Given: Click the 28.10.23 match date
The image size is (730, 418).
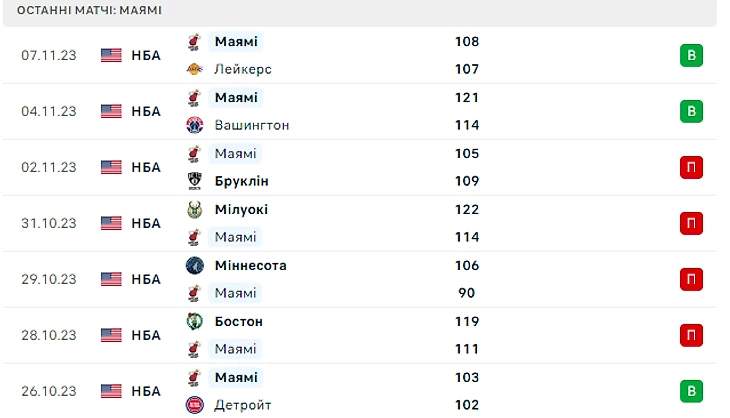Looking at the screenshot, I should click(x=49, y=335).
